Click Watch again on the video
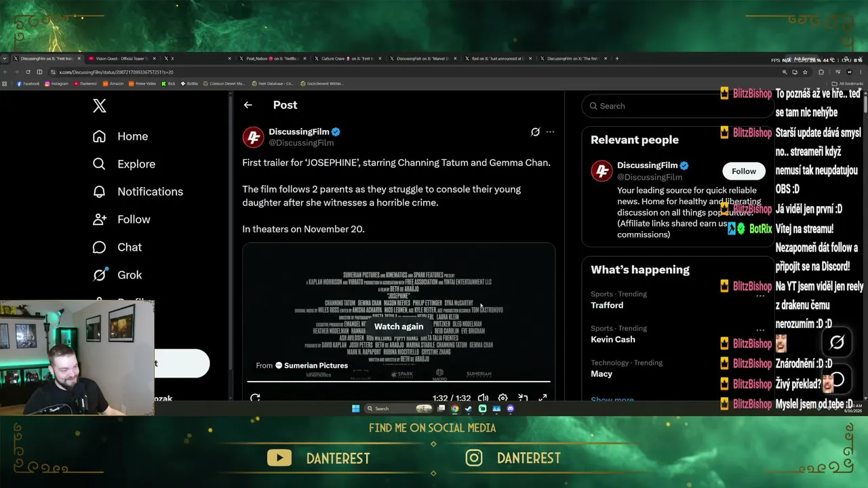This screenshot has width=868, height=488. coord(399,327)
